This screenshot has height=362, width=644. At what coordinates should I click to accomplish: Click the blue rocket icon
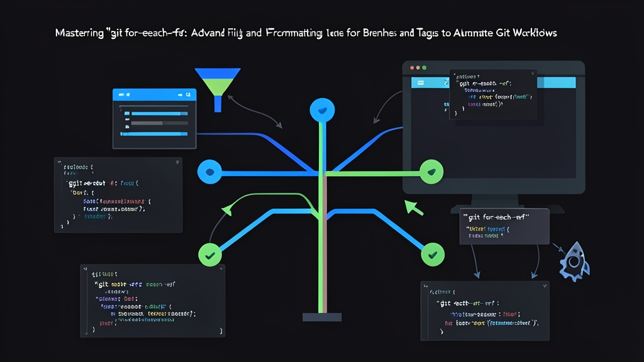[x=575, y=262]
